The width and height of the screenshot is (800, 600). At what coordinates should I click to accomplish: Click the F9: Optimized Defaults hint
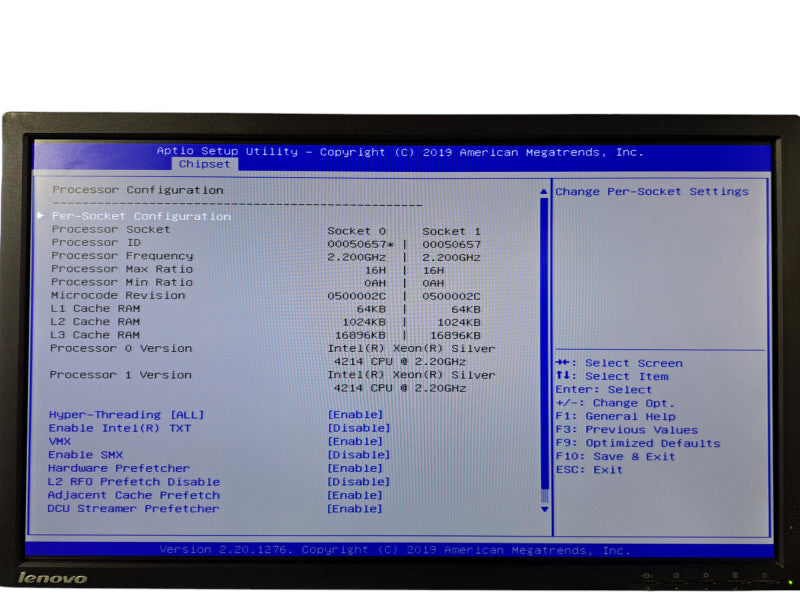pos(638,443)
